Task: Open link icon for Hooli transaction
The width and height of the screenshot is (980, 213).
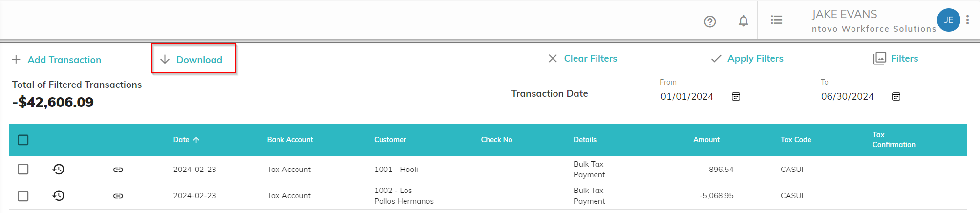Action: click(118, 170)
